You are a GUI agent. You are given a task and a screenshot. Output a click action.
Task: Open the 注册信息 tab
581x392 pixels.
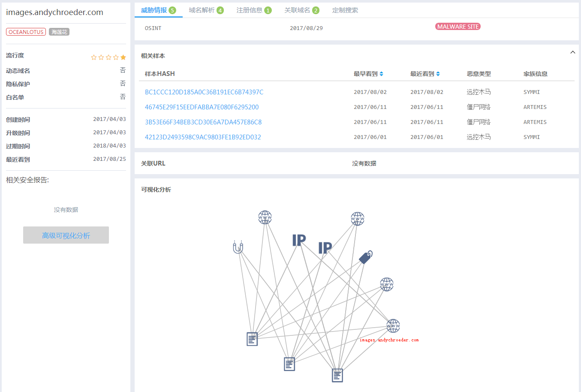tap(254, 10)
